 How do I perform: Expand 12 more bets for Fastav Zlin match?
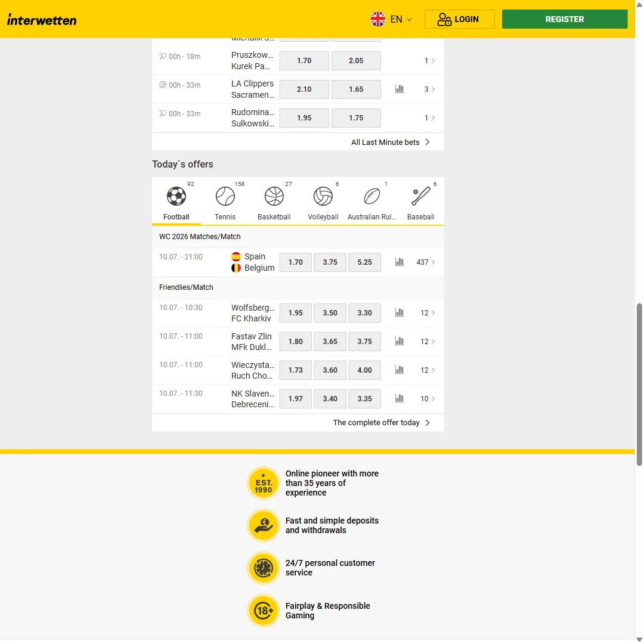point(428,341)
